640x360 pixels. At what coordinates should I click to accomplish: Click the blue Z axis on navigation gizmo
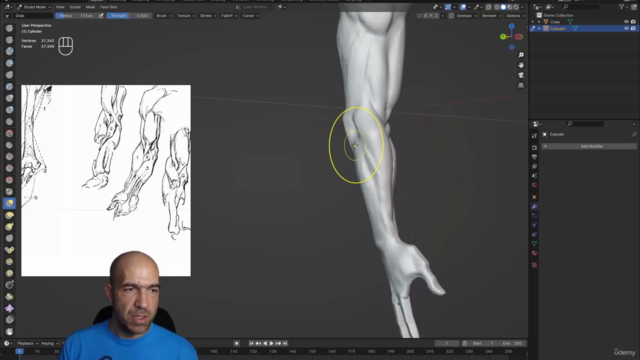[x=511, y=26]
